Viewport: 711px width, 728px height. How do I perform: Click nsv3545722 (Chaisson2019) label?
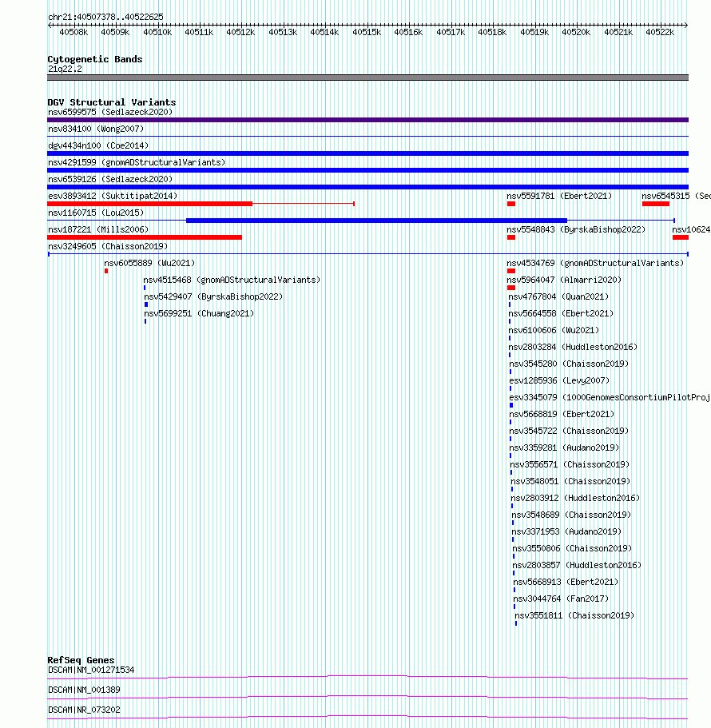click(569, 431)
